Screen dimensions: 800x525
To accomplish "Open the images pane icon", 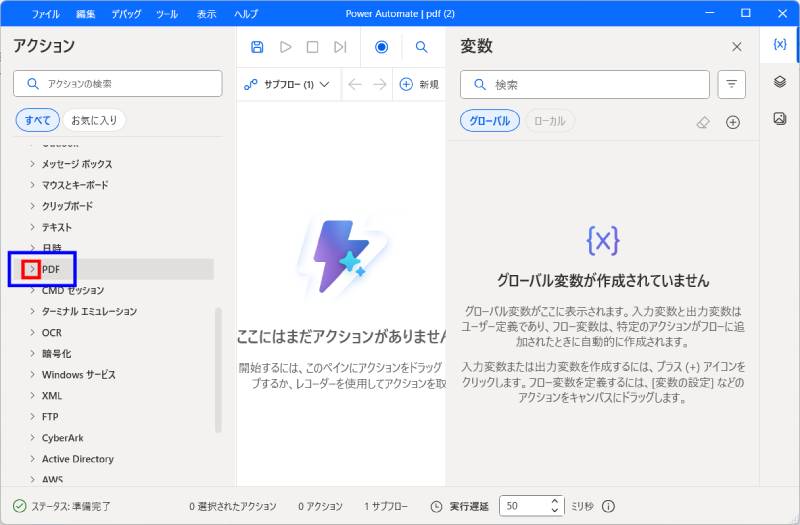I will click(x=779, y=118).
